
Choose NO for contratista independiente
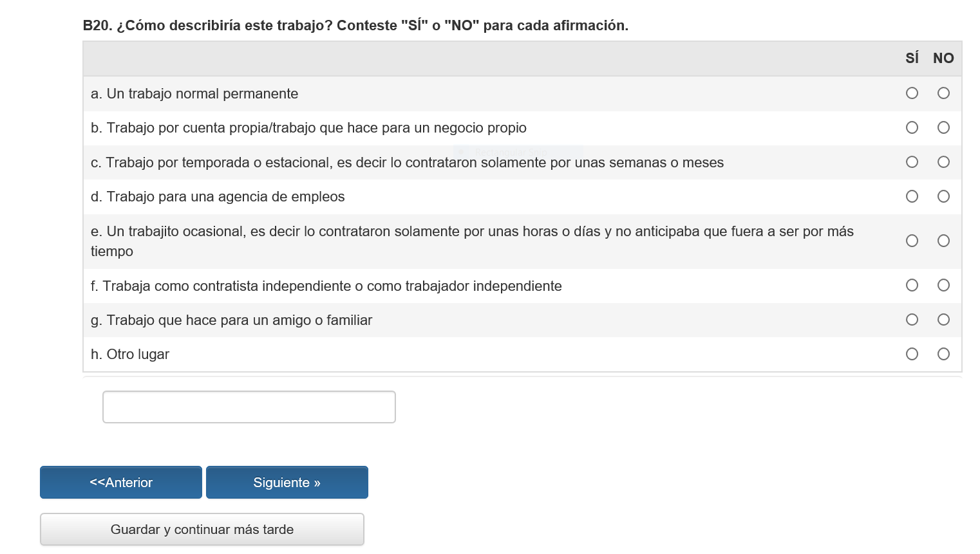[943, 285]
